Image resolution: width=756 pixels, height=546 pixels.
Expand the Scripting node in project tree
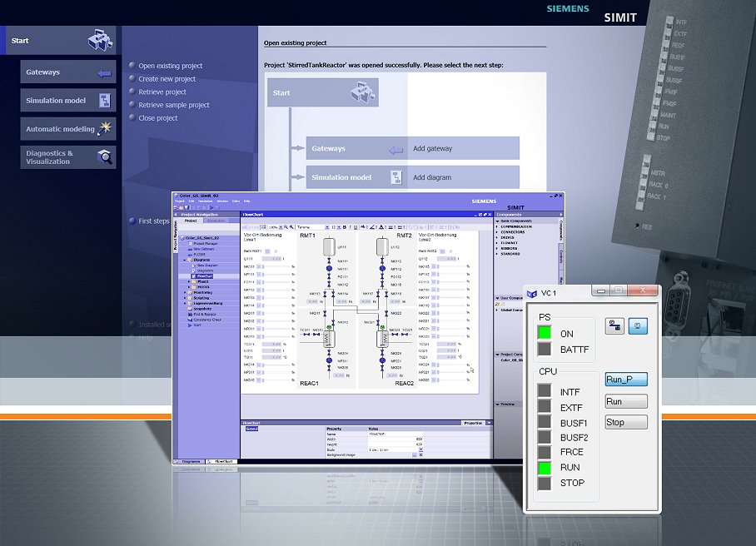(185, 298)
